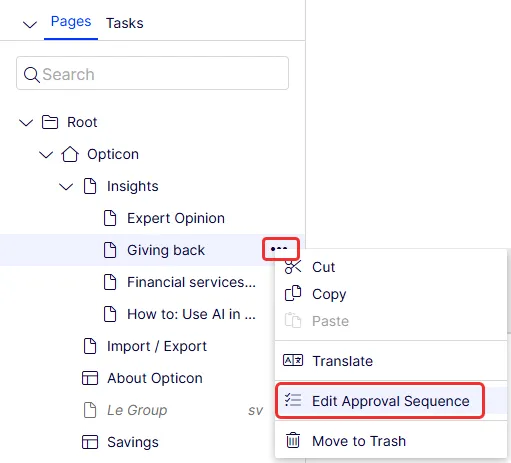Choose Move to Trash from menu
The height and width of the screenshot is (463, 511).
pos(391,441)
